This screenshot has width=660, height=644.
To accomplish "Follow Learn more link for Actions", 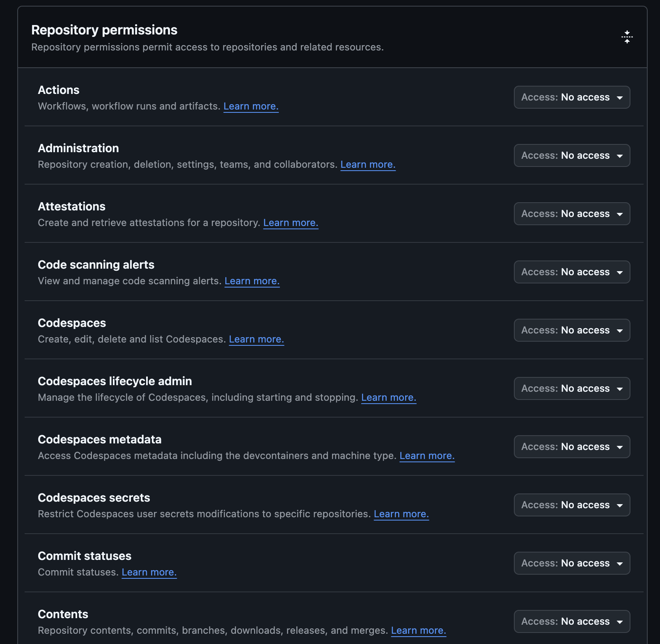I will [x=251, y=106].
